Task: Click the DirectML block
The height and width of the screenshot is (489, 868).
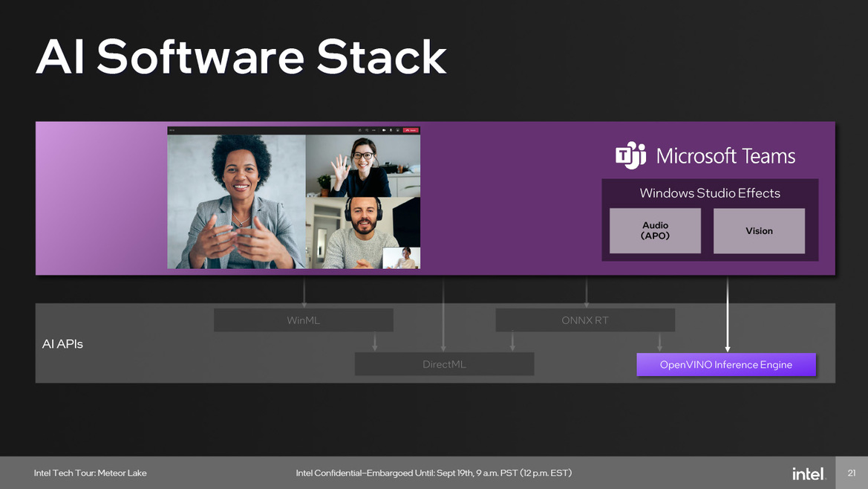Action: tap(445, 364)
